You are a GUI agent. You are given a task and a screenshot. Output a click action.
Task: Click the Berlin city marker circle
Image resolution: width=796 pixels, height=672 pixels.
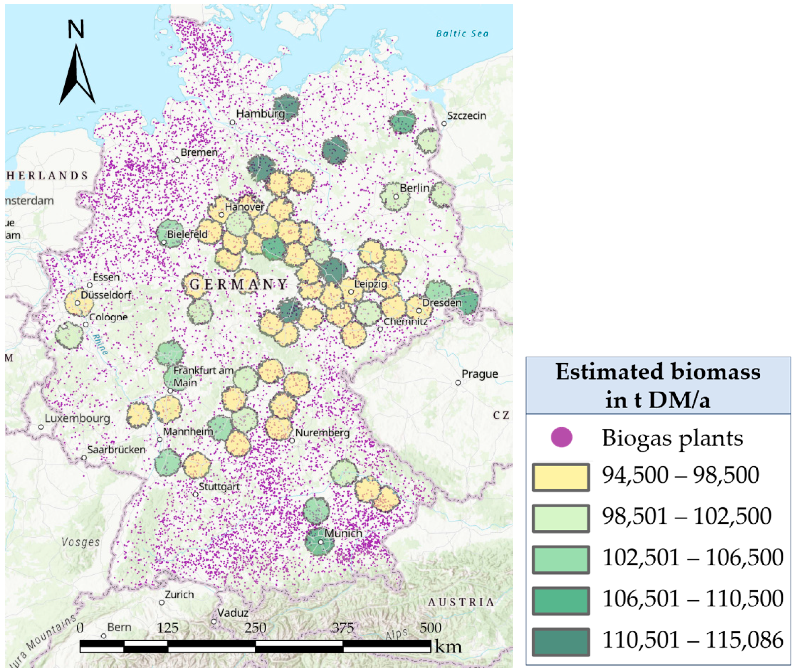(x=396, y=197)
